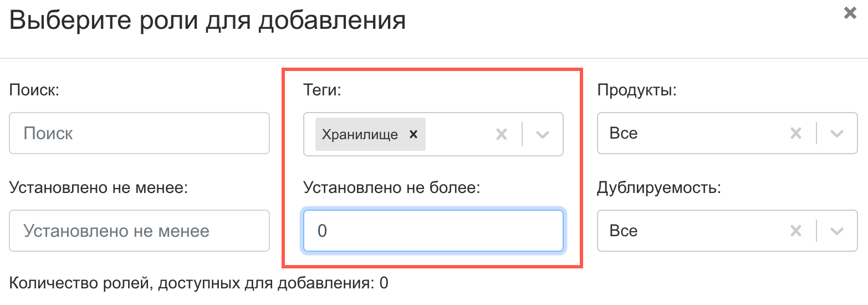Viewport: 868px width, 305px height.
Task: Focus the Поиск search field
Action: (139, 134)
